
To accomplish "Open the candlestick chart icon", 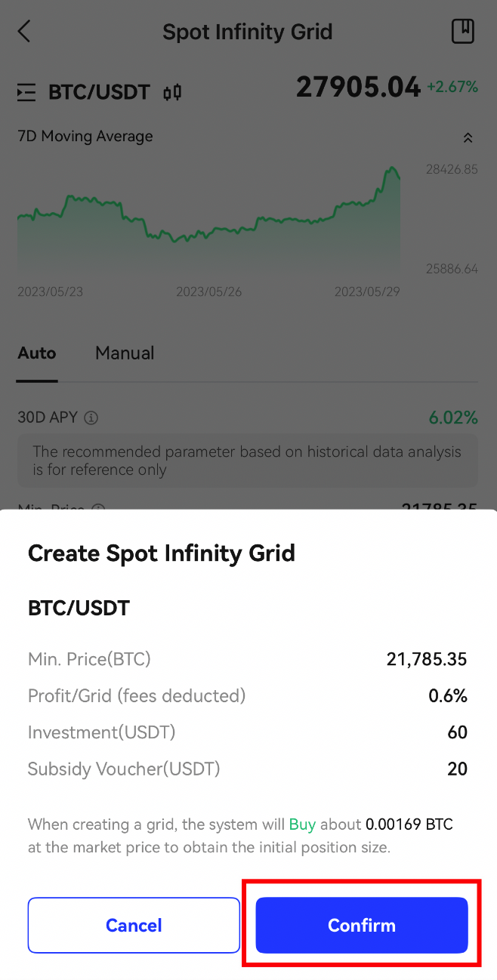I will click(172, 93).
